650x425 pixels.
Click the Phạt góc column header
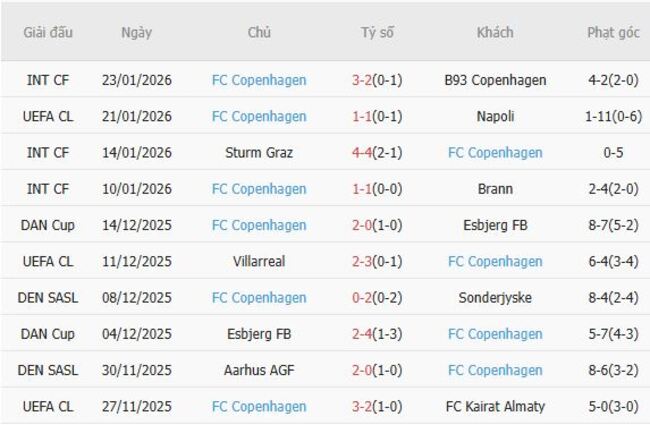coord(612,32)
